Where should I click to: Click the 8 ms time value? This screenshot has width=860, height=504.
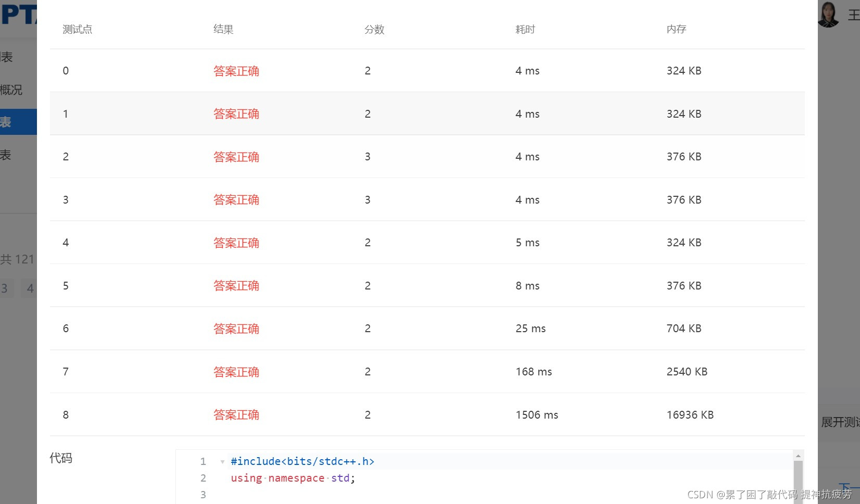pos(527,286)
